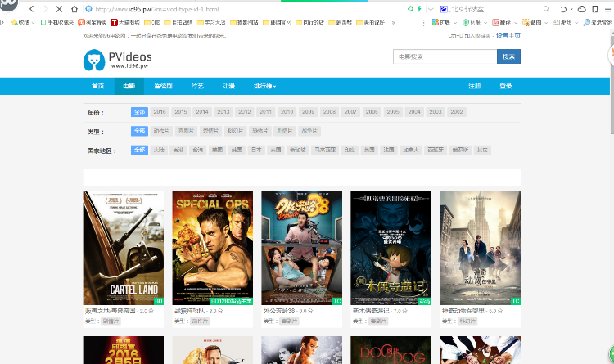
Task: Click inside the movie search input field
Action: point(445,56)
